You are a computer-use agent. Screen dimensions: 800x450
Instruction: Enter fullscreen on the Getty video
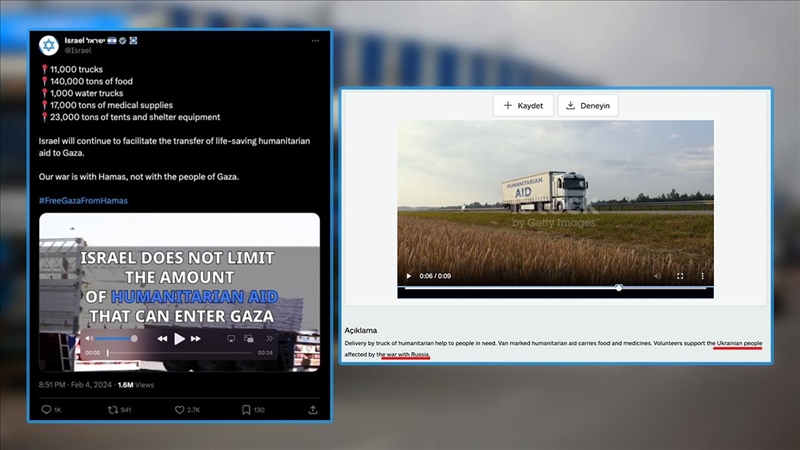tap(680, 276)
